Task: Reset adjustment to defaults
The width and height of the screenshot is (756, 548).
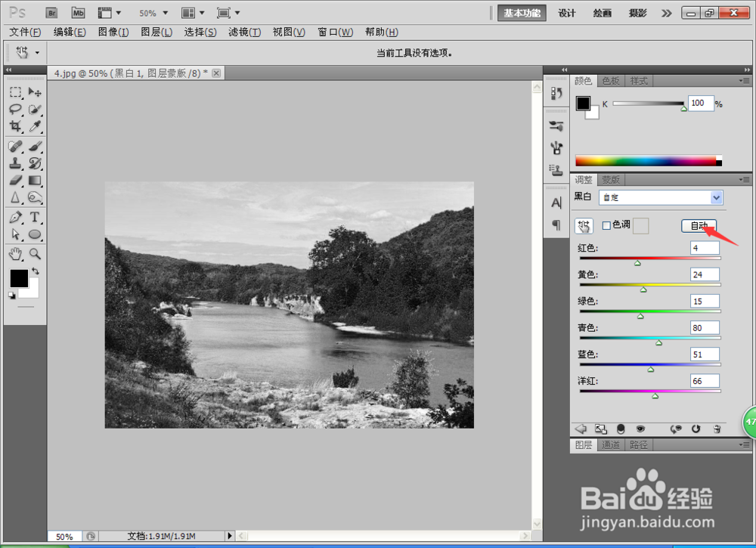Action: [696, 429]
